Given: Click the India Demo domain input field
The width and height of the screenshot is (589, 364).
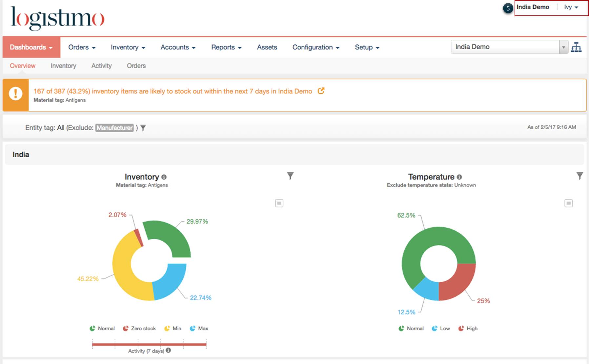Looking at the screenshot, I should tap(505, 47).
